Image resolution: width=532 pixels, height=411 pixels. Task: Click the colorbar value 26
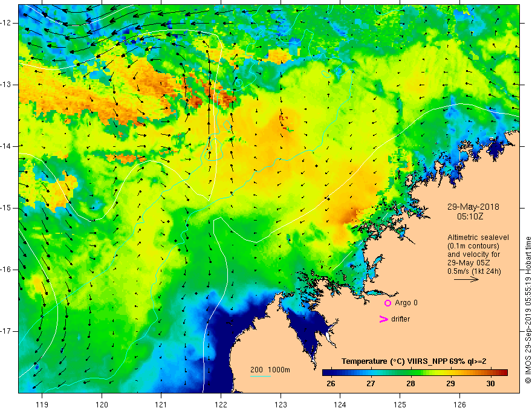click(331, 384)
